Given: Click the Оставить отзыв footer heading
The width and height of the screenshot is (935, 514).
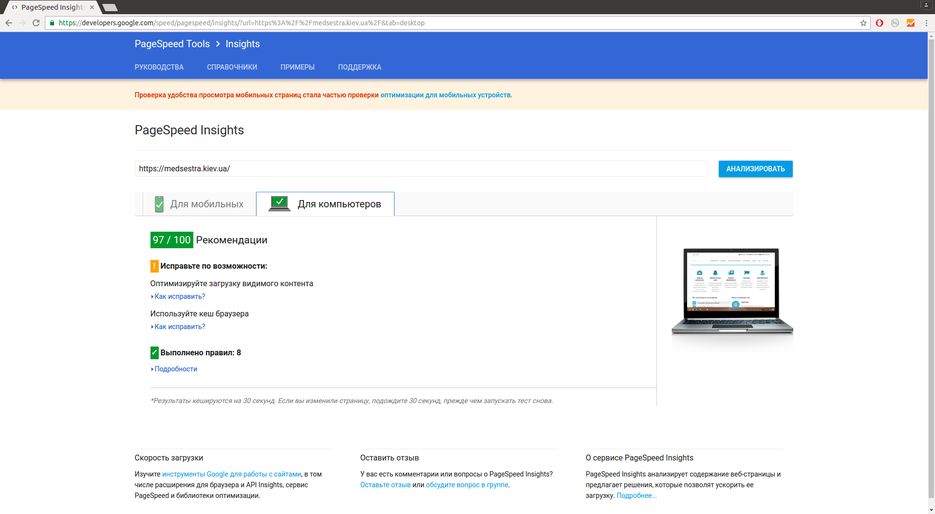Looking at the screenshot, I should 389,458.
